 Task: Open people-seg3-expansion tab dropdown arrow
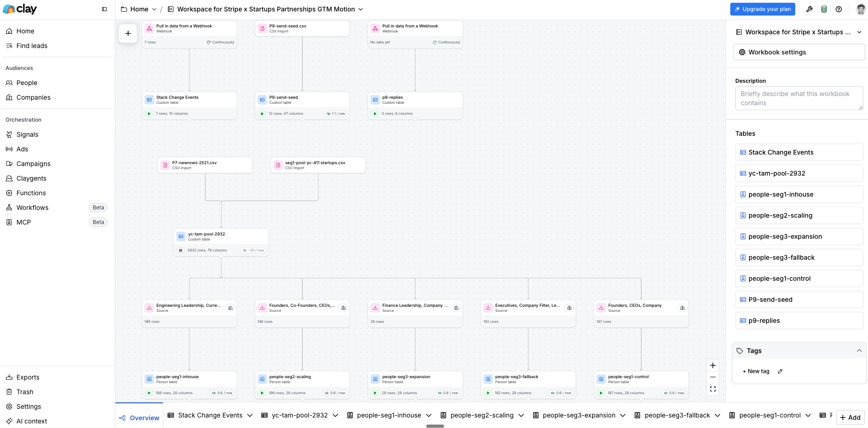[623, 415]
